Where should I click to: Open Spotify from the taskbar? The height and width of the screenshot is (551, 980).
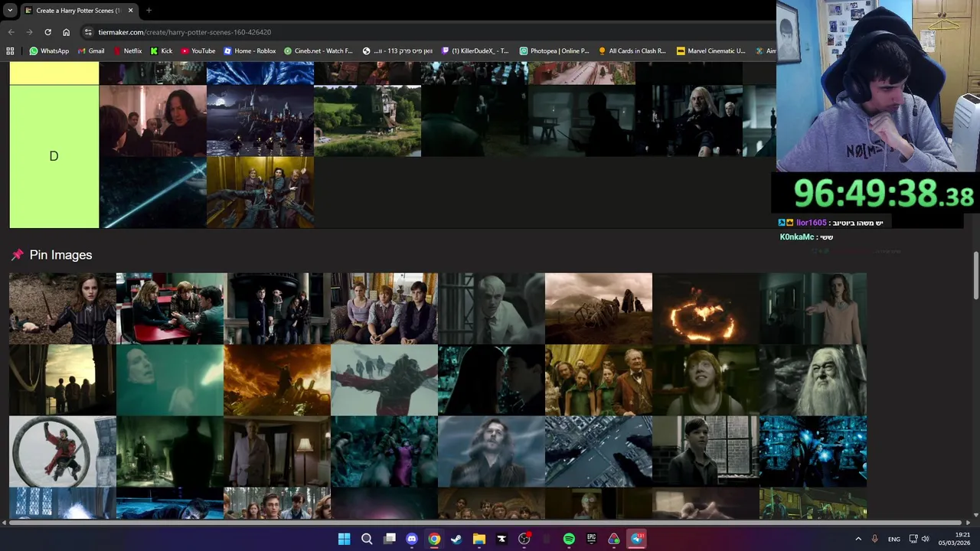tap(569, 539)
